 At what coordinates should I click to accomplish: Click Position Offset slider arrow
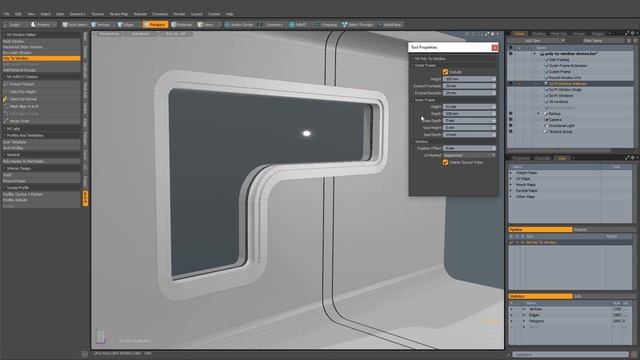(493, 148)
